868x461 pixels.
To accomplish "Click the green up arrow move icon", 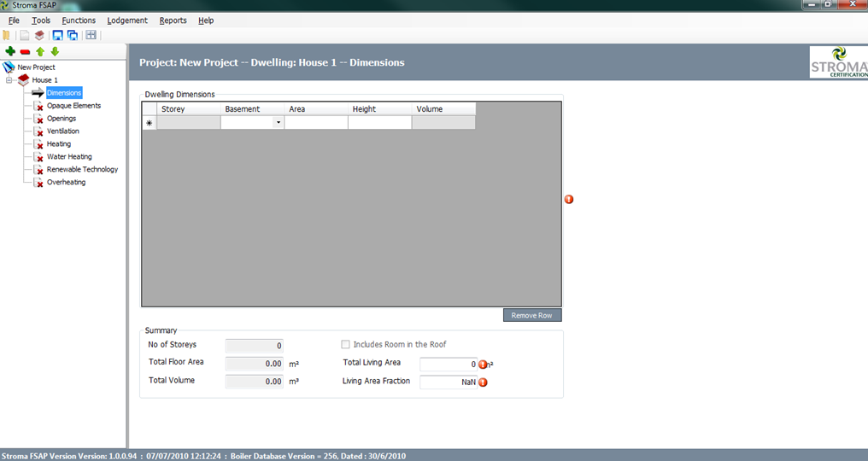I will pyautogui.click(x=40, y=51).
